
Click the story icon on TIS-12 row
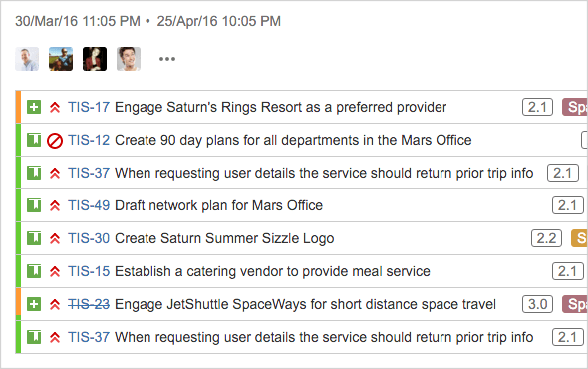point(34,140)
